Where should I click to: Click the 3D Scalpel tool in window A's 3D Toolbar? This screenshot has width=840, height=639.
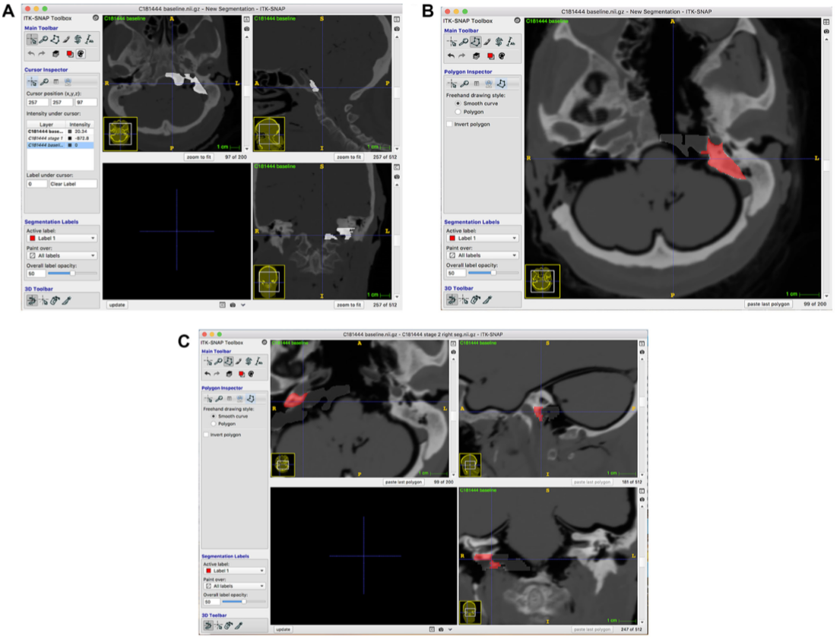point(66,300)
